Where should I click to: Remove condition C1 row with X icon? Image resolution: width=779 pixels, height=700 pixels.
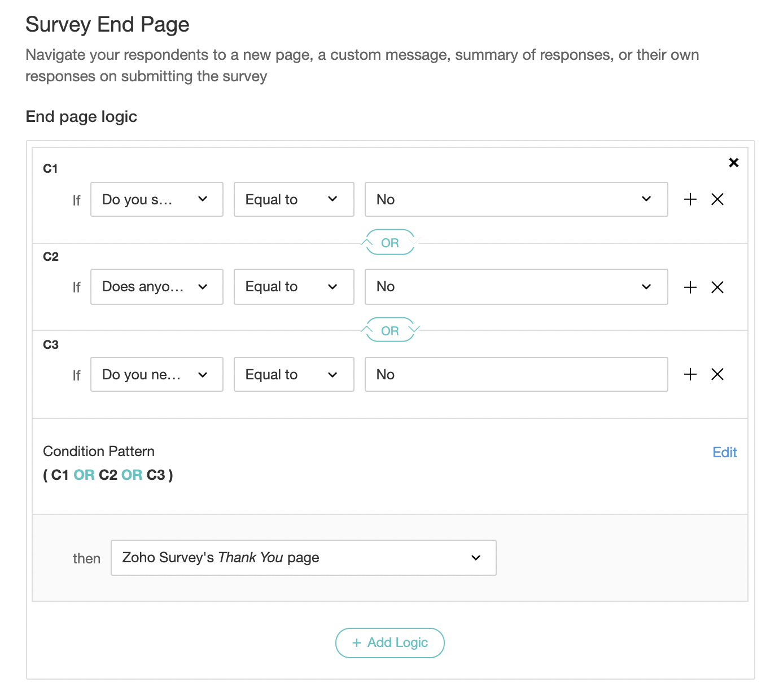717,199
